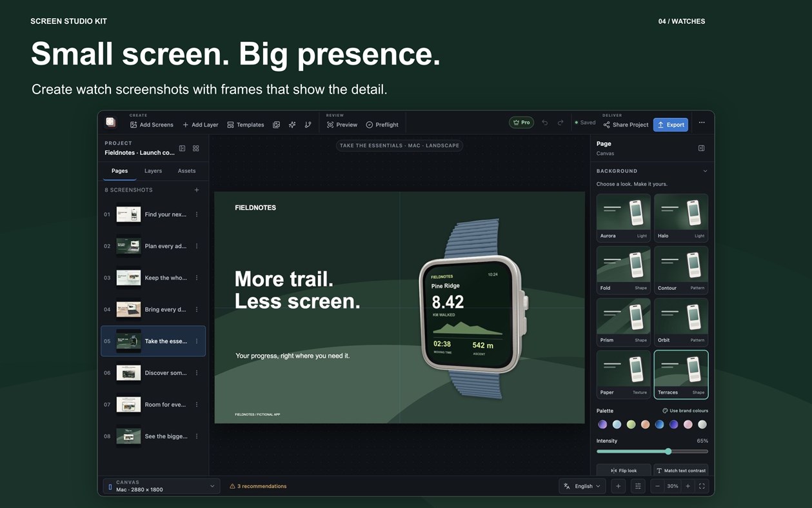The image size is (812, 508).
Task: Select screenshot 02 Plan every ad...
Action: (153, 246)
